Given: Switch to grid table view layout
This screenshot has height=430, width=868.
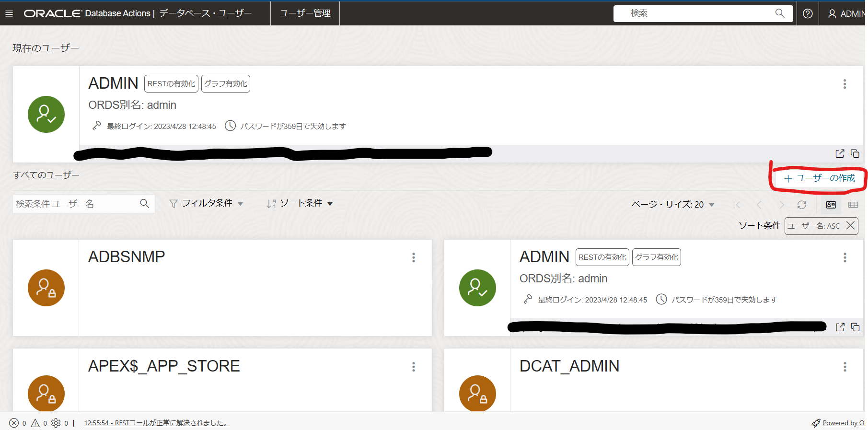Looking at the screenshot, I should [x=853, y=205].
